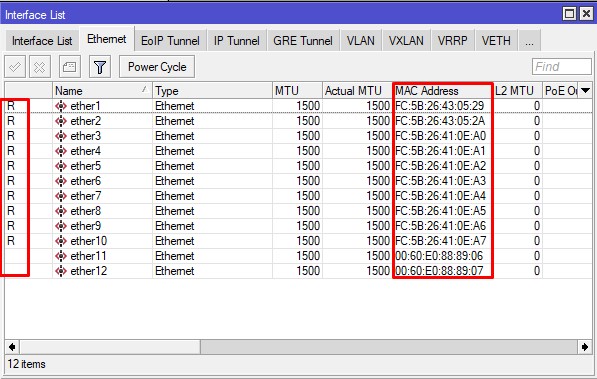Viewport: 597px width, 379px height.
Task: Click the R flag on ether3 row
Action: (x=11, y=136)
